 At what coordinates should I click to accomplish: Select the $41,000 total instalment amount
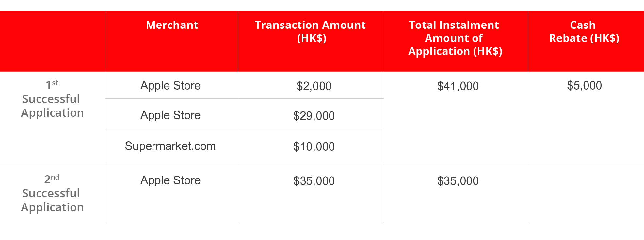(x=458, y=86)
